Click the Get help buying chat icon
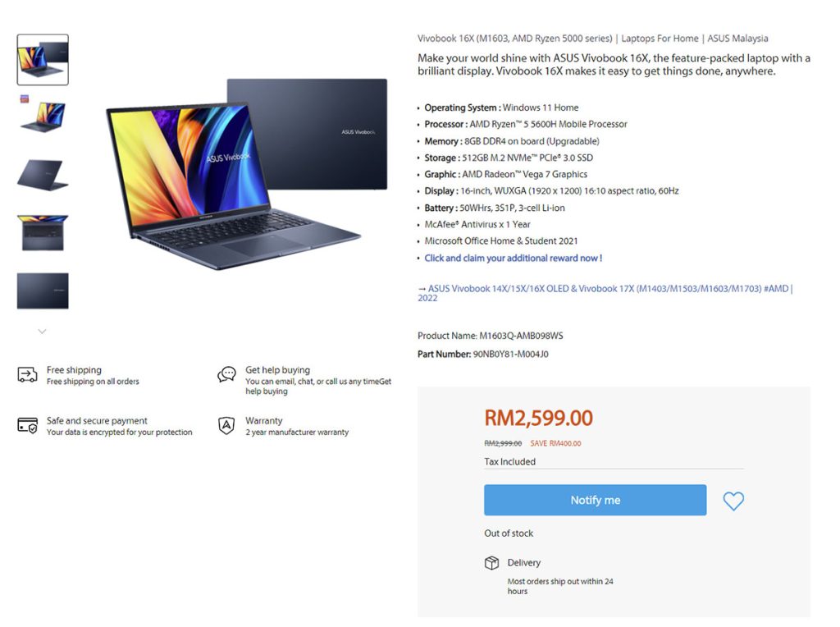Image resolution: width=840 pixels, height=627 pixels. (x=226, y=374)
